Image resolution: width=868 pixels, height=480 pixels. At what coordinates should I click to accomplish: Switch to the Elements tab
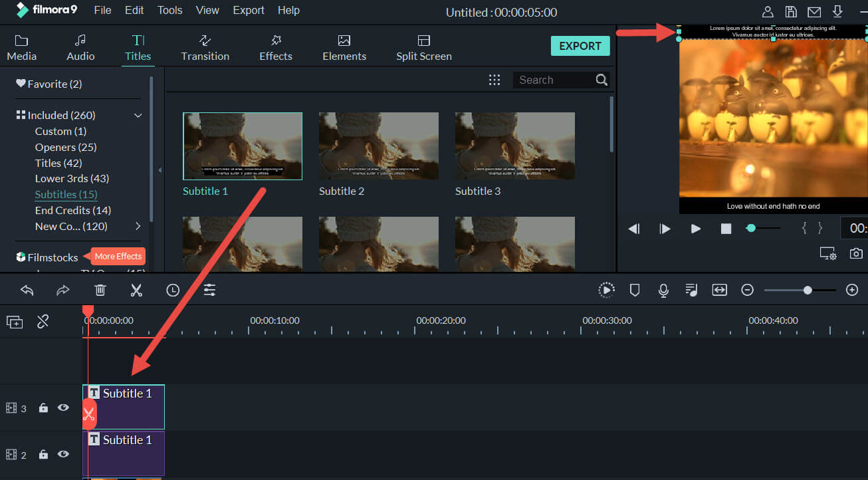click(x=344, y=48)
